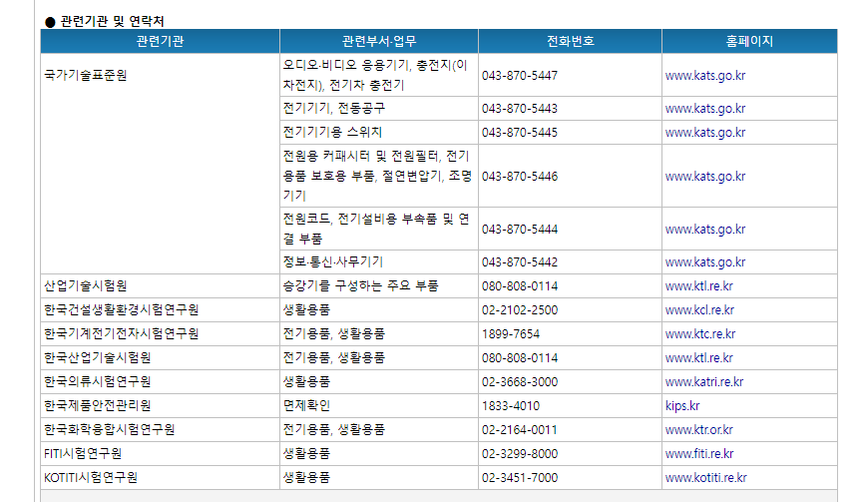Image resolution: width=868 pixels, height=502 pixels.
Task: Select the 한국기계전기전자시험연구원 cell
Action: 160,333
